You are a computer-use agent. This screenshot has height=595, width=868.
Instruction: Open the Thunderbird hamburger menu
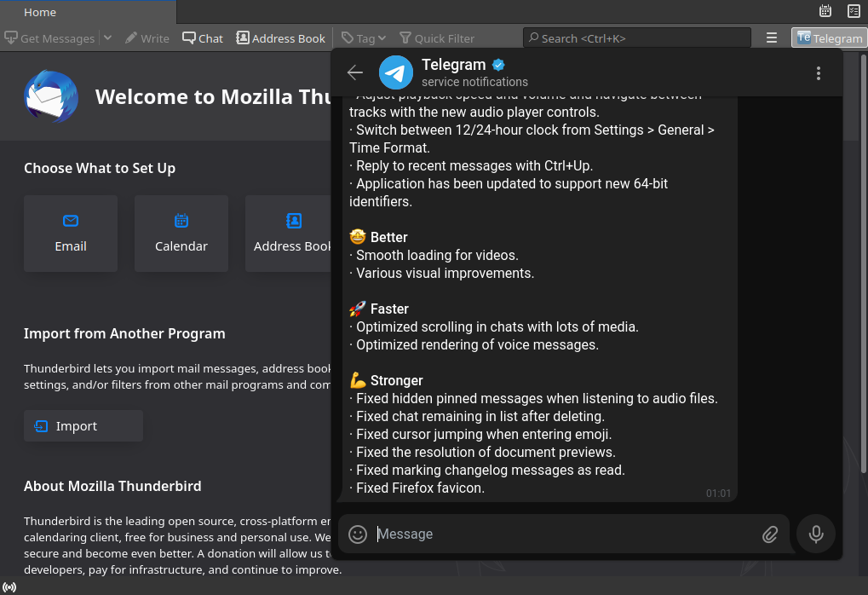[x=772, y=38]
